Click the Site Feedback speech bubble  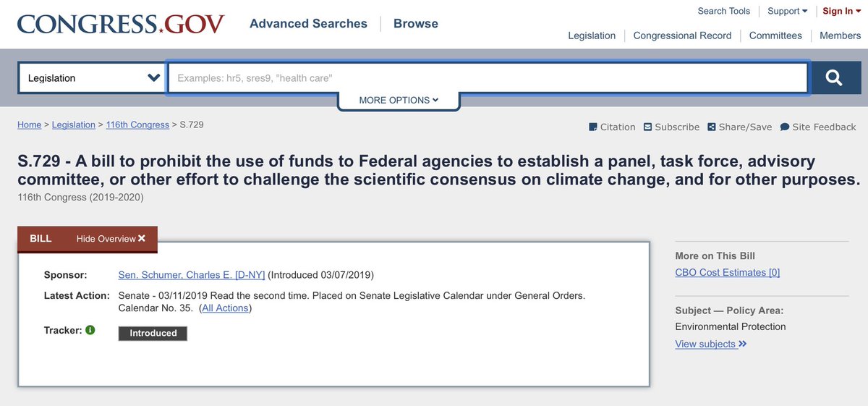[786, 127]
